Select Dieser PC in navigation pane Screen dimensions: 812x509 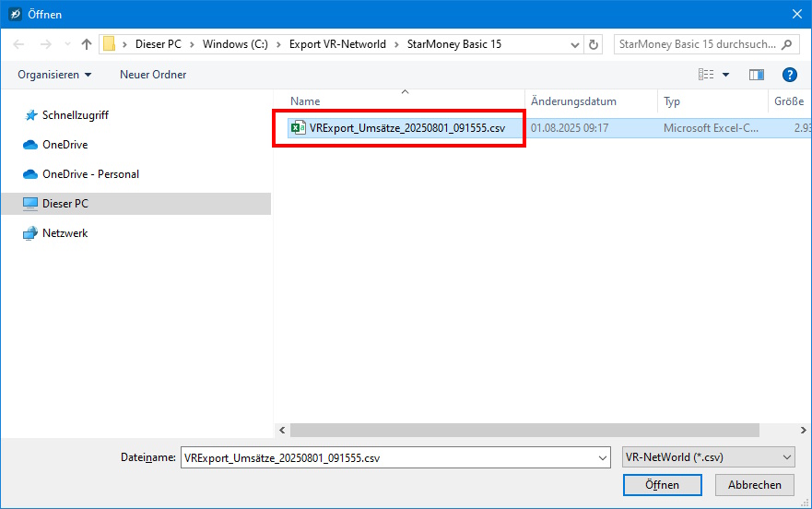pyautogui.click(x=135, y=204)
